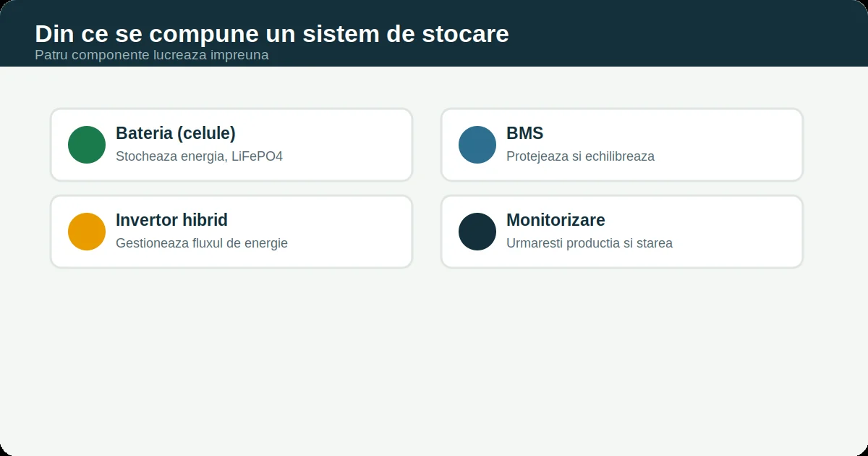Select the Monitorizare heading
This screenshot has height=456, width=868.
pyautogui.click(x=556, y=220)
